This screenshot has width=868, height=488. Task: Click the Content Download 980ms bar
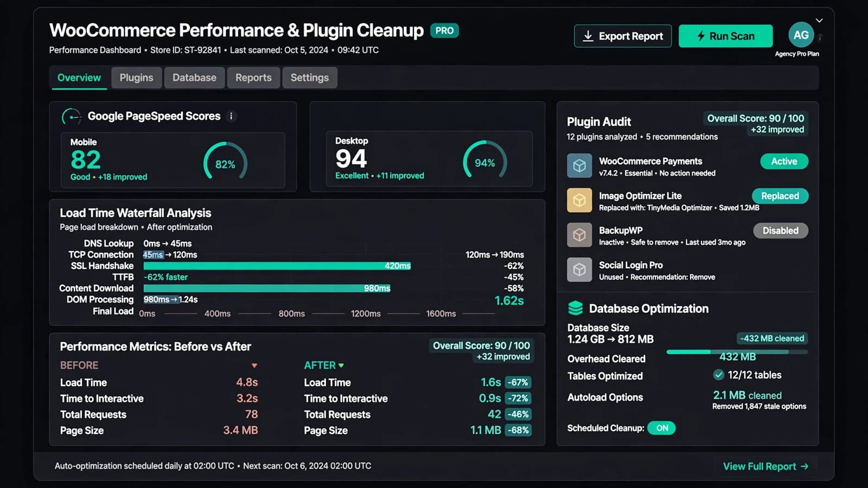pos(266,288)
